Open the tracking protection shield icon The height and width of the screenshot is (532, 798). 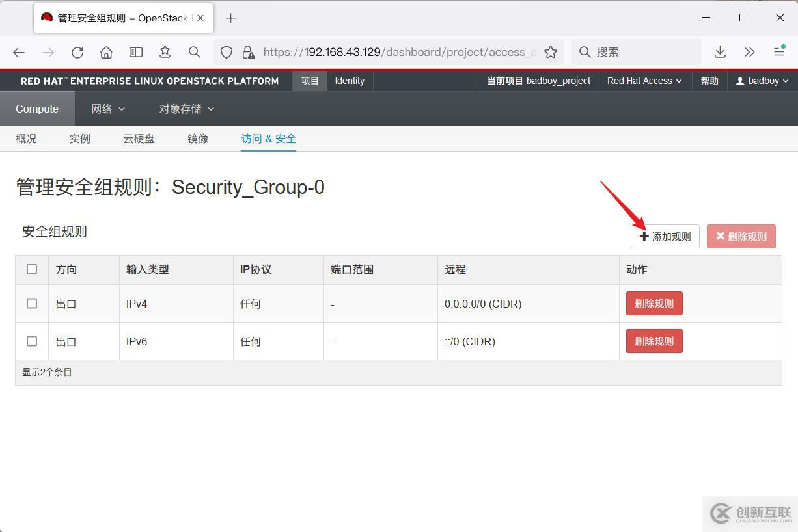[x=227, y=52]
